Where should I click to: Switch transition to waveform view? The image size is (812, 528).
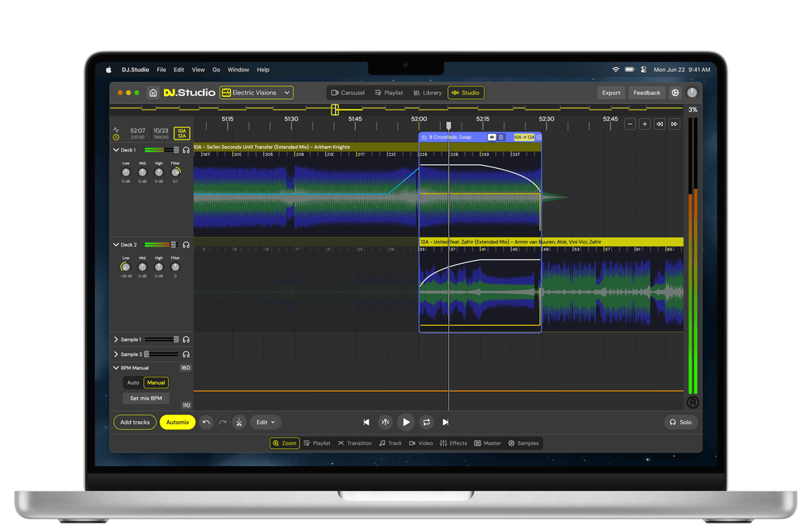pyautogui.click(x=492, y=137)
